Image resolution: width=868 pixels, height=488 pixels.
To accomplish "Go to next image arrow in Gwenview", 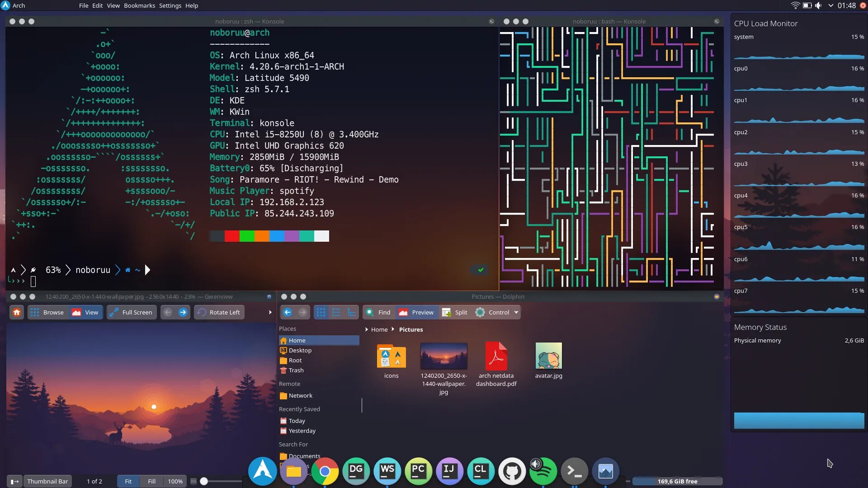I will point(183,312).
